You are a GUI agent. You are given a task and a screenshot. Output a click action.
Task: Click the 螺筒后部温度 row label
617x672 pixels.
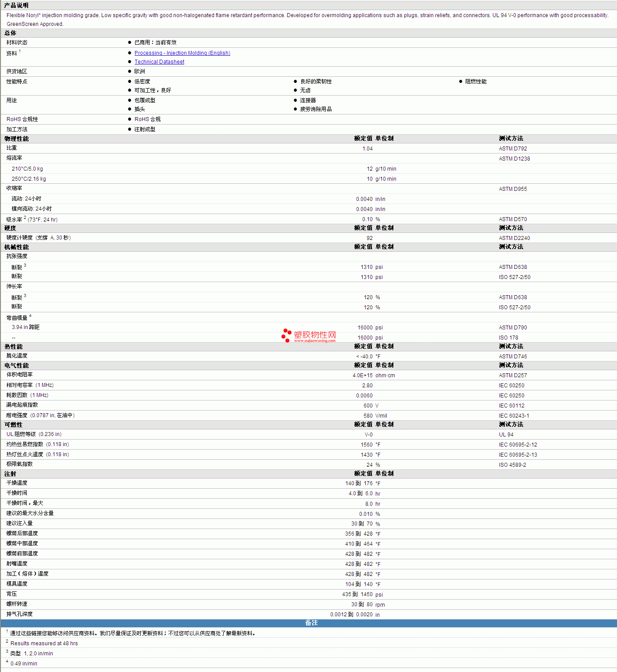point(22,533)
